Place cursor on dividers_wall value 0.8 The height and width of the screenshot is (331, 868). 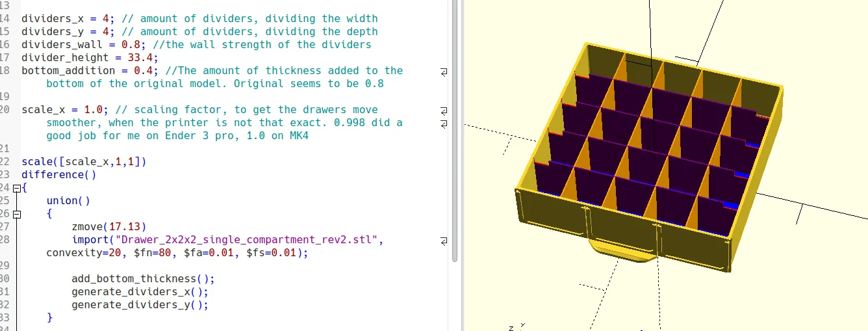[131, 45]
